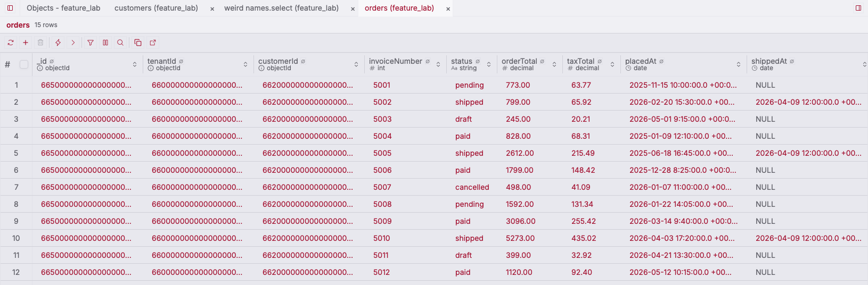This screenshot has height=285, width=868.
Task: Click the 'orders' table title label
Action: pos(18,25)
